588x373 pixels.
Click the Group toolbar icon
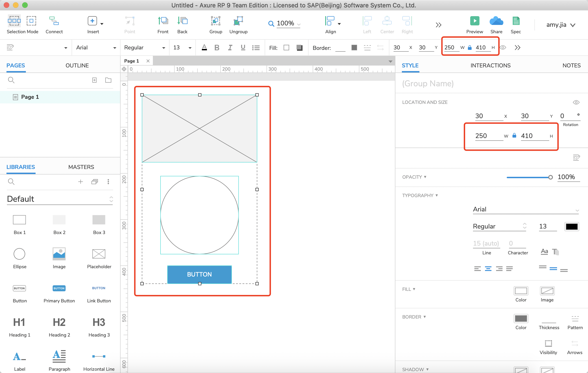click(x=216, y=21)
